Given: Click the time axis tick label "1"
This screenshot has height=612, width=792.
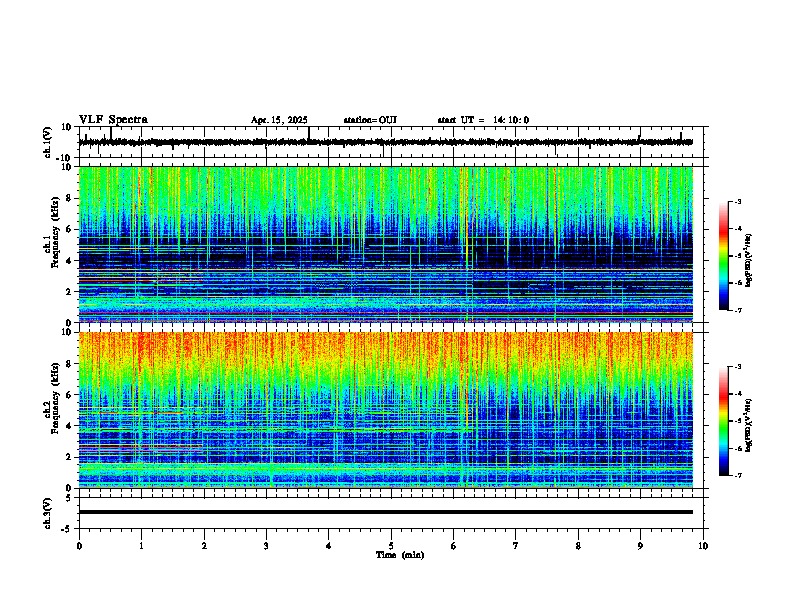Looking at the screenshot, I should tap(141, 546).
